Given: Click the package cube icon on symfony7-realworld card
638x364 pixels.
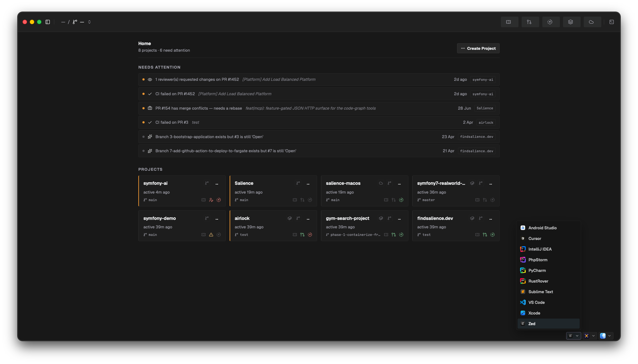Looking at the screenshot, I should click(x=472, y=183).
